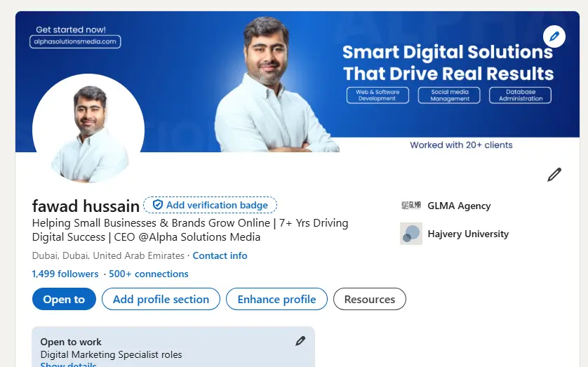Screen dimensions: 588x367
Task: Expand Show details in Open to work
Action: click(68, 364)
